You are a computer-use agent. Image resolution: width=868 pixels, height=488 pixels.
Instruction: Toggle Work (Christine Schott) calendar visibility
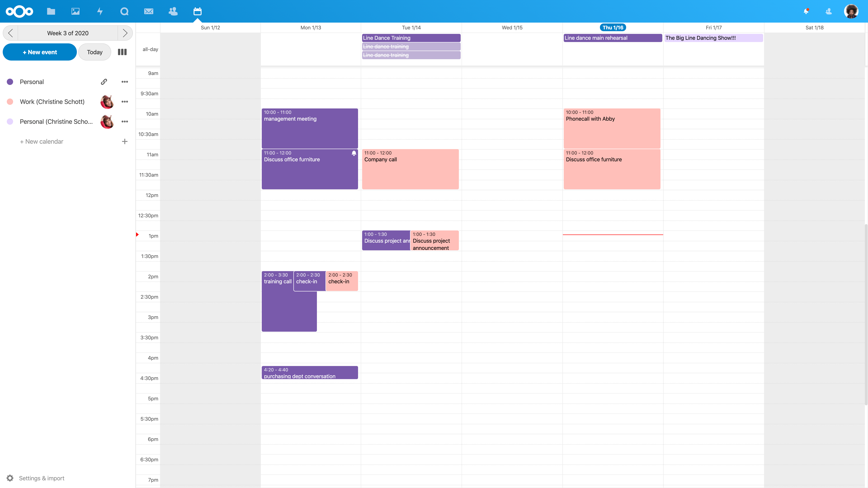click(x=10, y=102)
